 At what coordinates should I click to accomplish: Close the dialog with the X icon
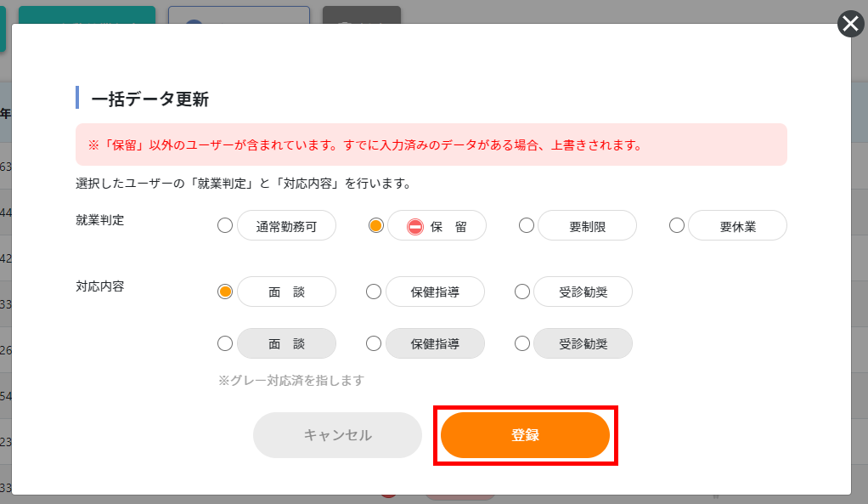pos(851,24)
